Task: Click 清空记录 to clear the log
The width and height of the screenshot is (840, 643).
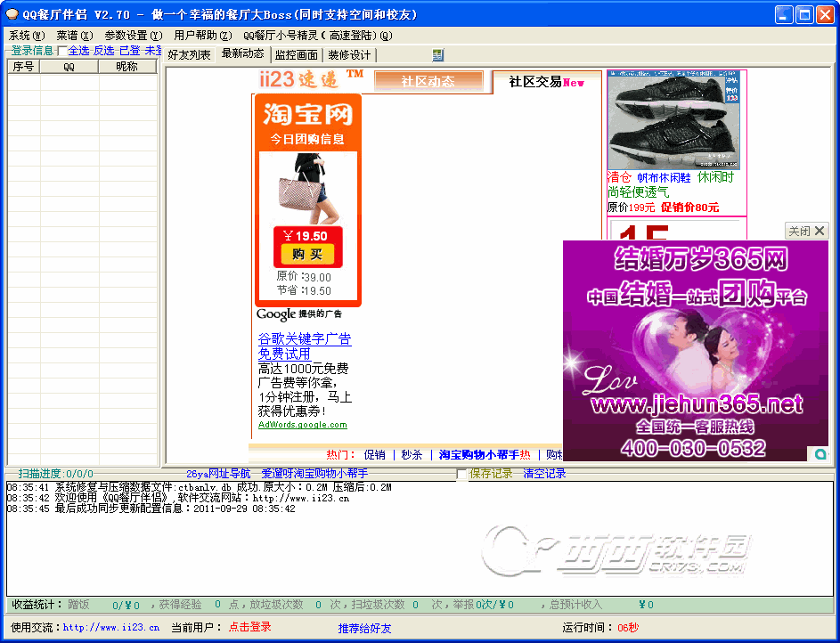Action: click(x=544, y=474)
